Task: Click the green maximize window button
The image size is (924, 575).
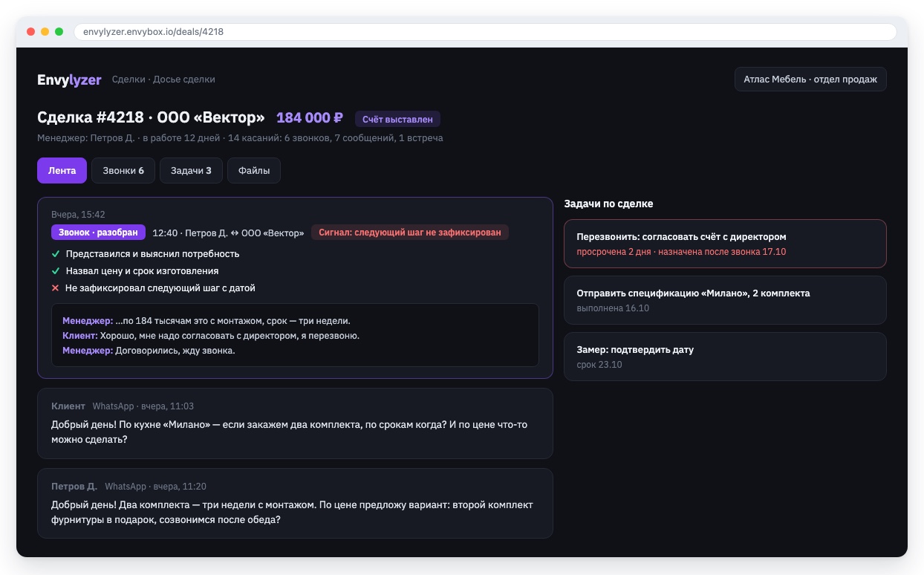Action: pyautogui.click(x=59, y=32)
